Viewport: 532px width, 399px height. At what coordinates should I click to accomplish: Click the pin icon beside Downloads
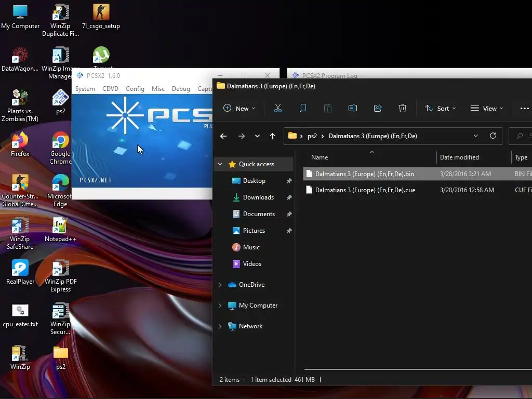pyautogui.click(x=289, y=197)
